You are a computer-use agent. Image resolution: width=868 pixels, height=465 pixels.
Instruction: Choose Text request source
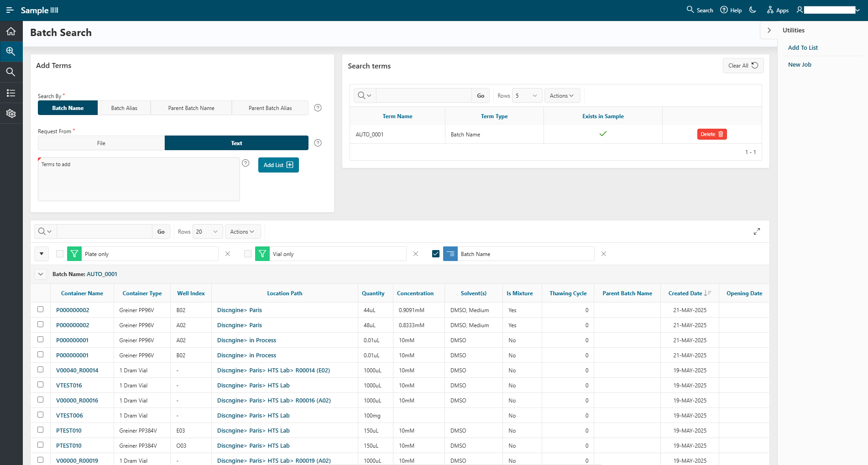(236, 143)
